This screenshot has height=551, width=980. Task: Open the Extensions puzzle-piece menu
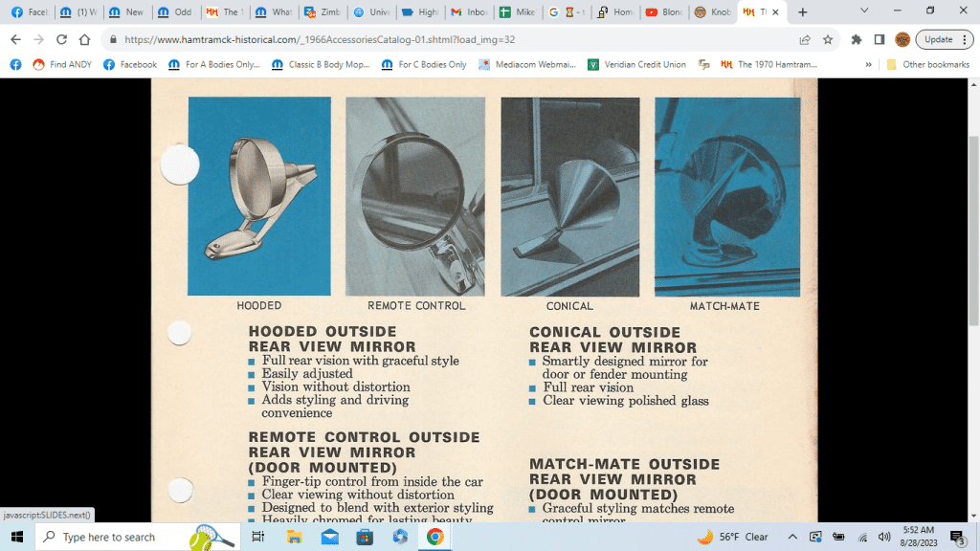click(857, 39)
